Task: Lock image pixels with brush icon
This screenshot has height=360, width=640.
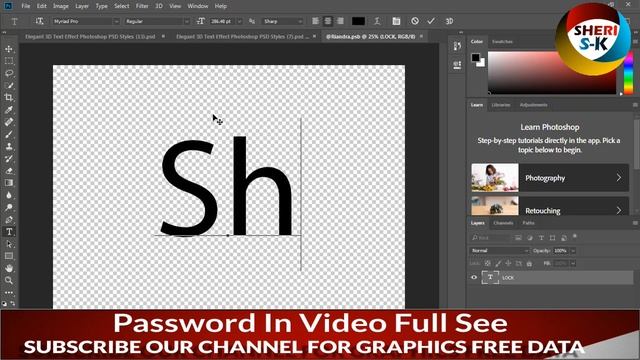Action: point(498,264)
